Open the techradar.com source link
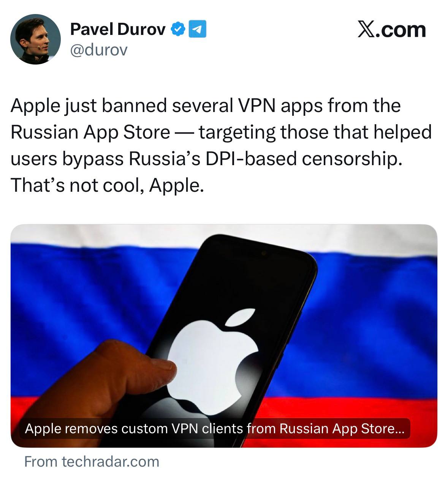Screen dimensions: 448x486 (92, 462)
